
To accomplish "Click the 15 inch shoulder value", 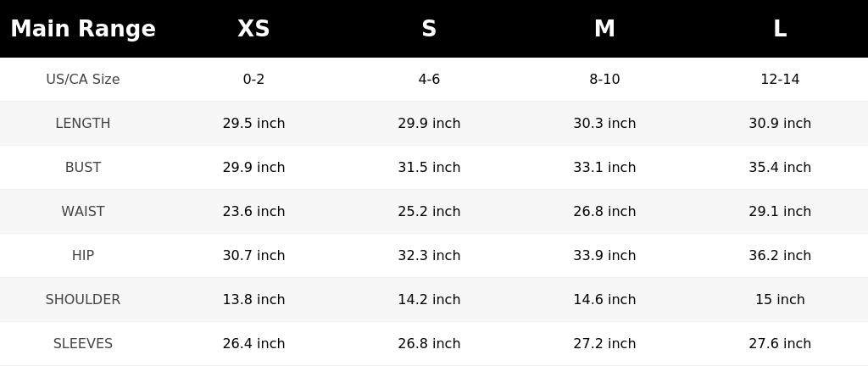I will click(780, 300).
